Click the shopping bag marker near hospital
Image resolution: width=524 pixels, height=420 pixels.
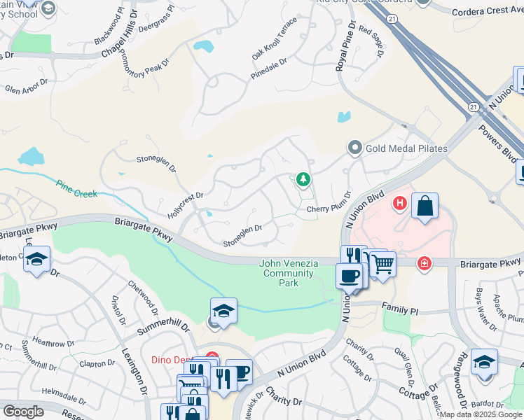coord(425,207)
